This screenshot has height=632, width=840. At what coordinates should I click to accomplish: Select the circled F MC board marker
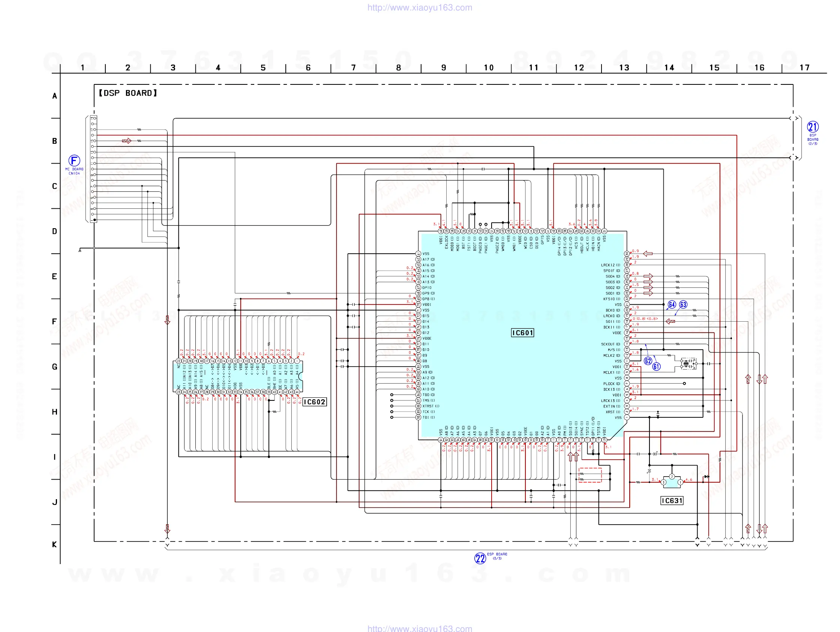click(74, 161)
